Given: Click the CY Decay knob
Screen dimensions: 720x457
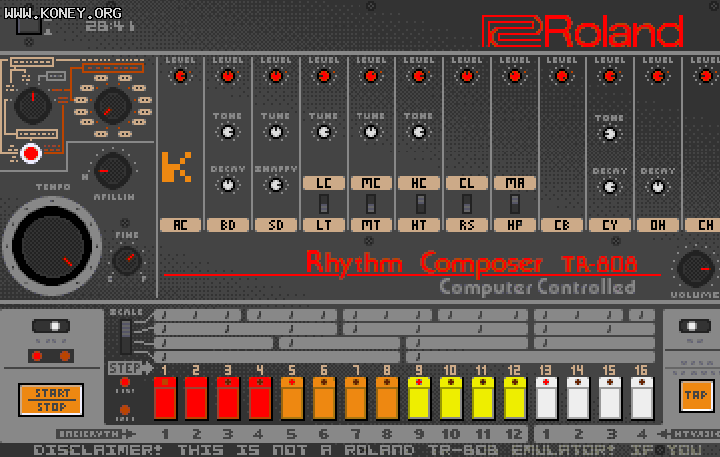Looking at the screenshot, I should pos(610,187).
